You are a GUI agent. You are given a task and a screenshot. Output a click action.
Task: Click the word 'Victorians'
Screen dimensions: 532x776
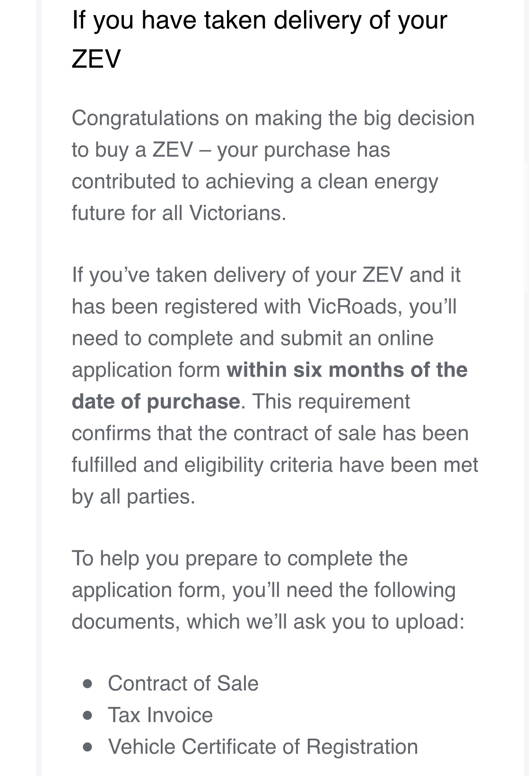point(237,213)
